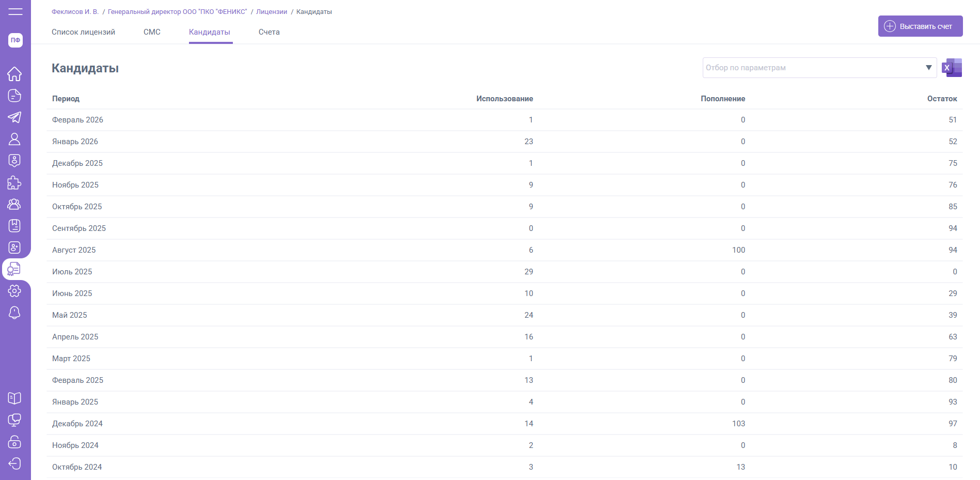Click the padlock icon in the sidebar
Image resolution: width=980 pixels, height=480 pixels.
point(14,442)
